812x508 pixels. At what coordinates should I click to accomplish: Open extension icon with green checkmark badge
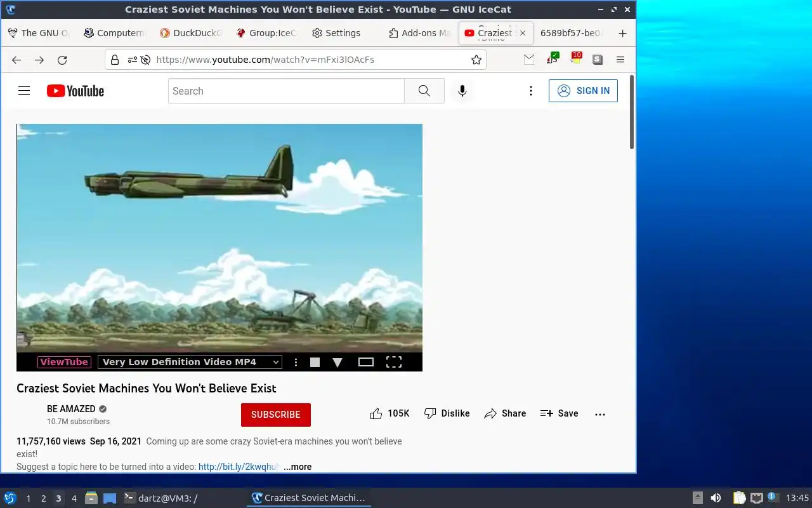553,59
